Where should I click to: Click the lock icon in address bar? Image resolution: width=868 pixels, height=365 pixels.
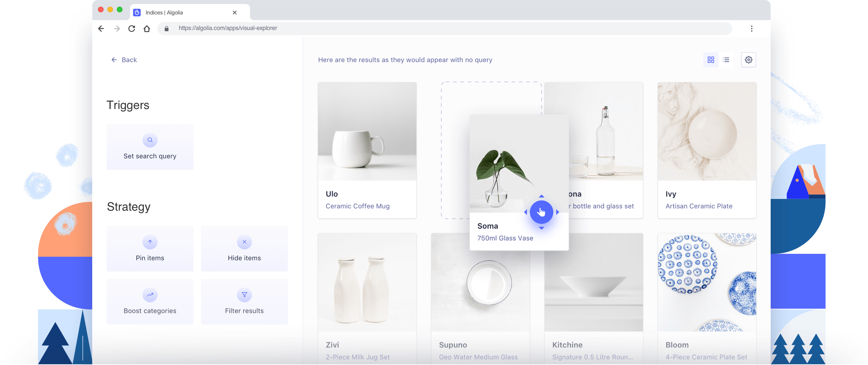[167, 29]
